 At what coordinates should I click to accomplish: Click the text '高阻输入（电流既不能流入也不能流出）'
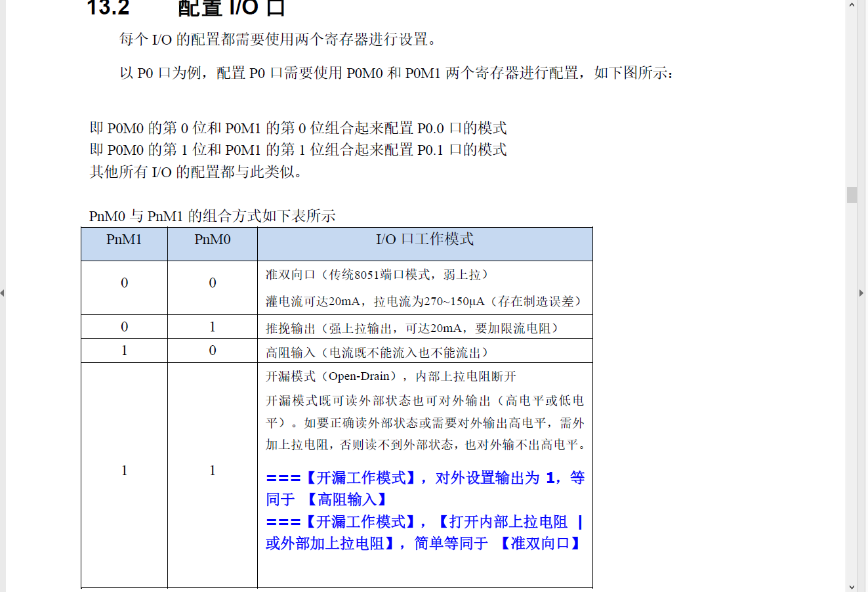(377, 352)
